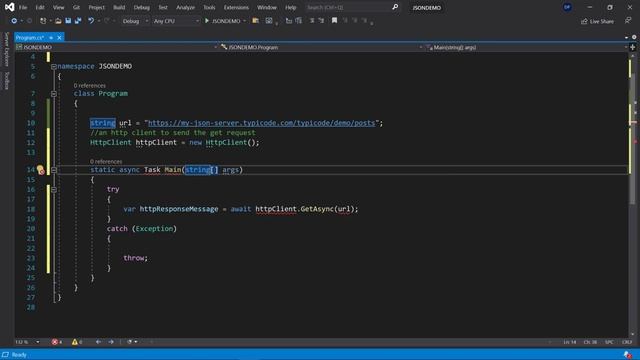Open the user account badge
This screenshot has height=360, width=640.
pos(567,7)
